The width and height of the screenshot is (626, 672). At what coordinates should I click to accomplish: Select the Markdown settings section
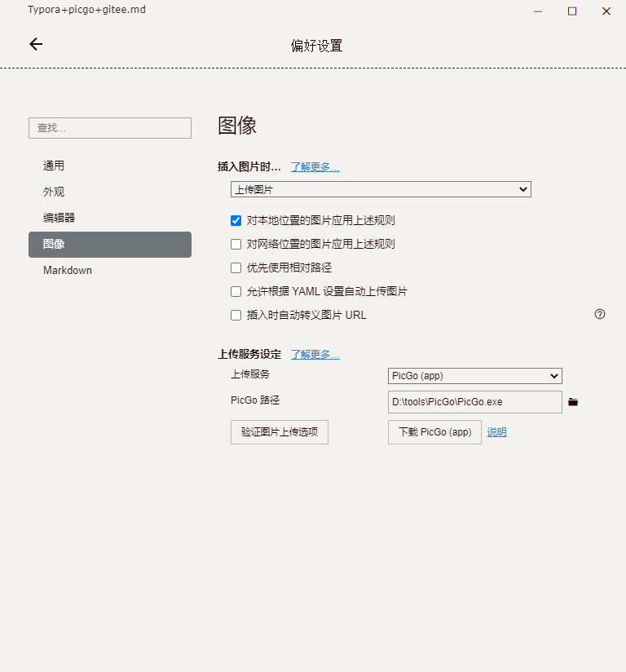coord(68,270)
